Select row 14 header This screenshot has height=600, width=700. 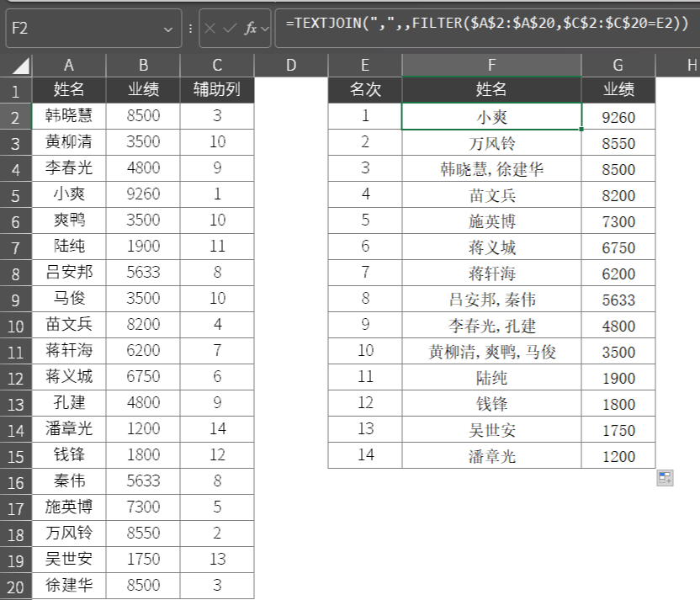[16, 430]
